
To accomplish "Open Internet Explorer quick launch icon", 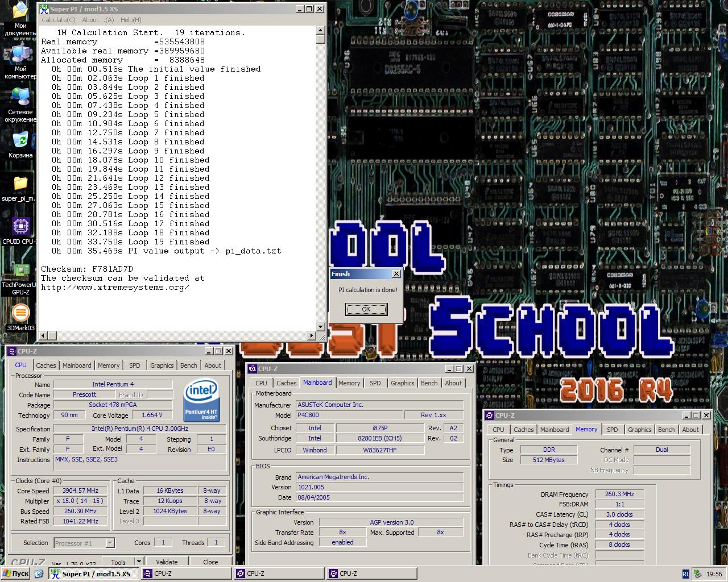I will (x=39, y=574).
